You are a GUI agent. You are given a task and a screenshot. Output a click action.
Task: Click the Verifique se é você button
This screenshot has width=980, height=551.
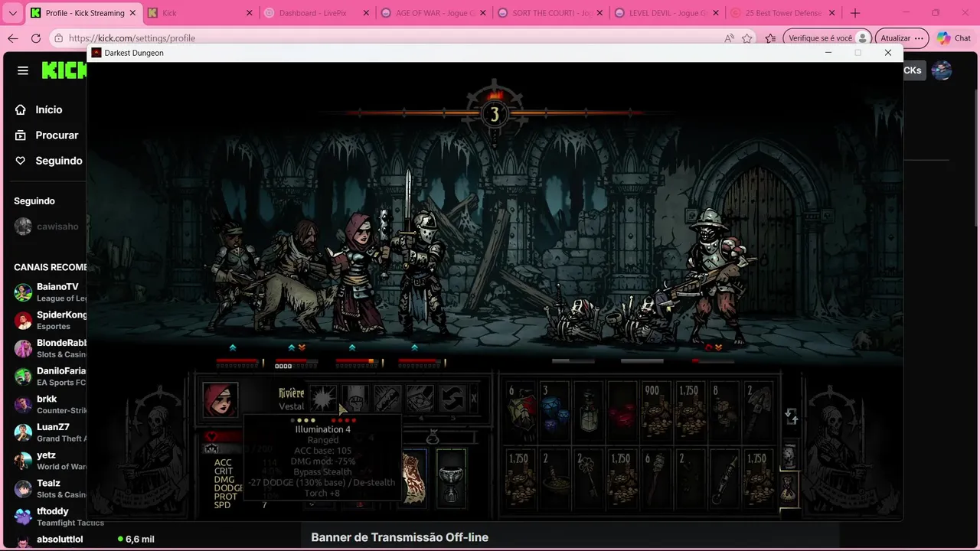pyautogui.click(x=827, y=38)
